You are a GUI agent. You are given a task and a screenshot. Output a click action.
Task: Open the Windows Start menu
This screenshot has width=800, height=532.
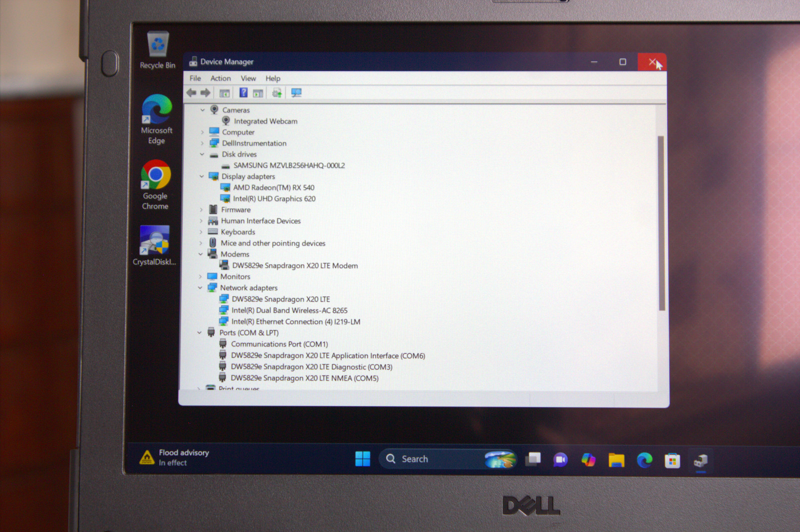(x=362, y=459)
